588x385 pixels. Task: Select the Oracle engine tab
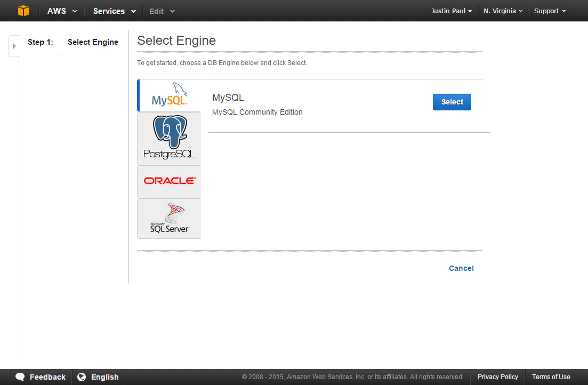(169, 182)
